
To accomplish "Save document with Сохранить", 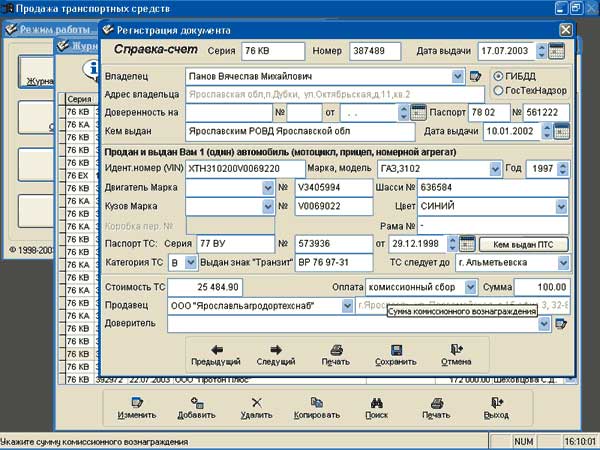I will 396,355.
